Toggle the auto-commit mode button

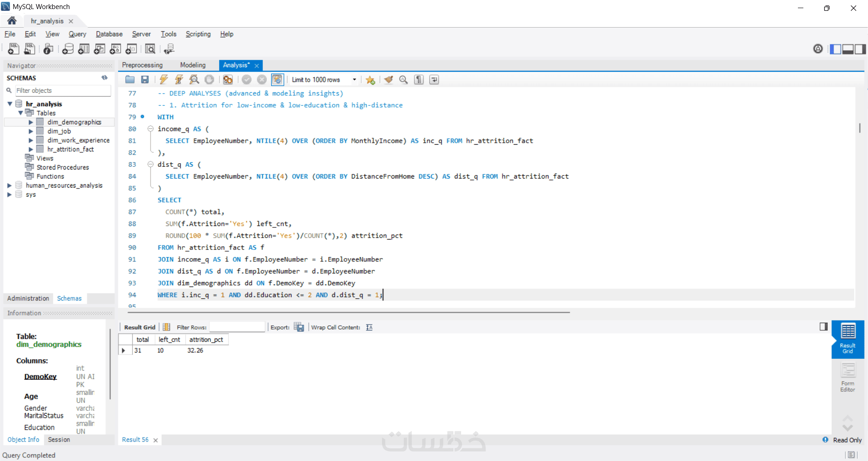click(x=277, y=80)
